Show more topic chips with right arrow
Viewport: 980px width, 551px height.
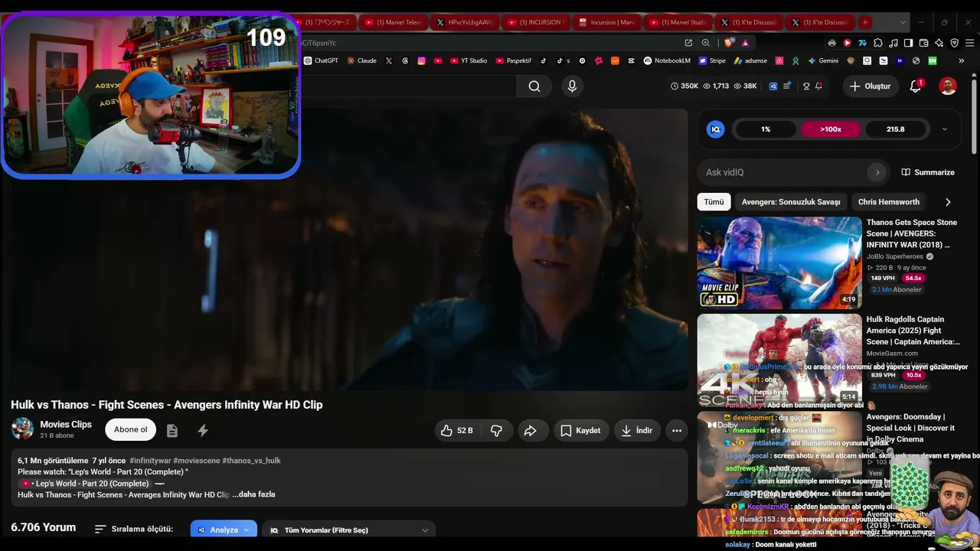[948, 202]
